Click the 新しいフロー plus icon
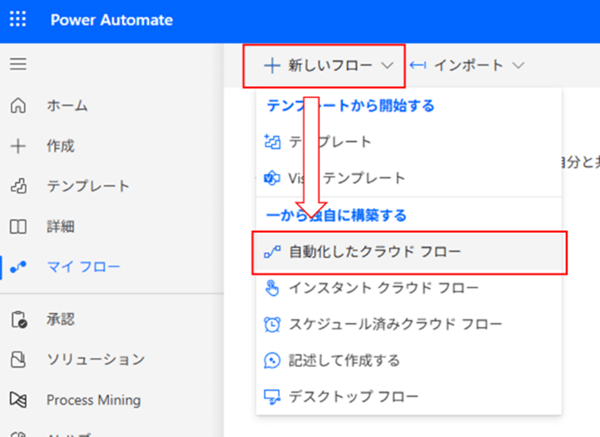The height and width of the screenshot is (437, 600). tap(271, 66)
